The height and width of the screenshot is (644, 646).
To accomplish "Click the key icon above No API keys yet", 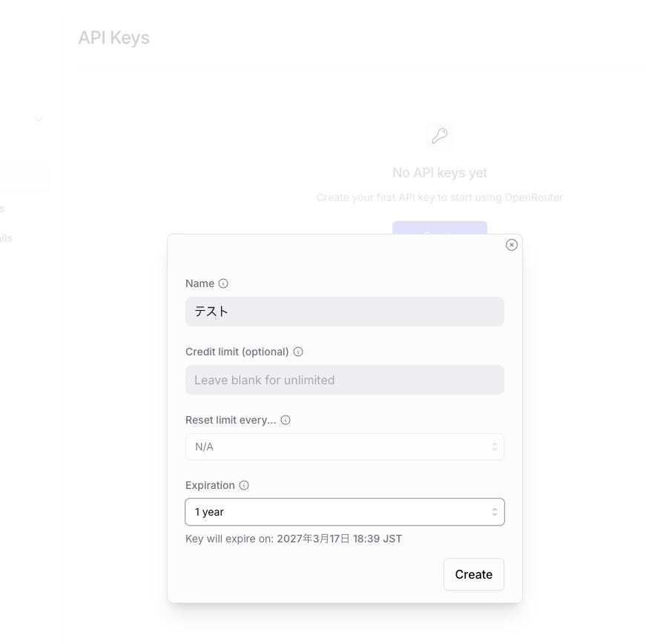I will (440, 136).
